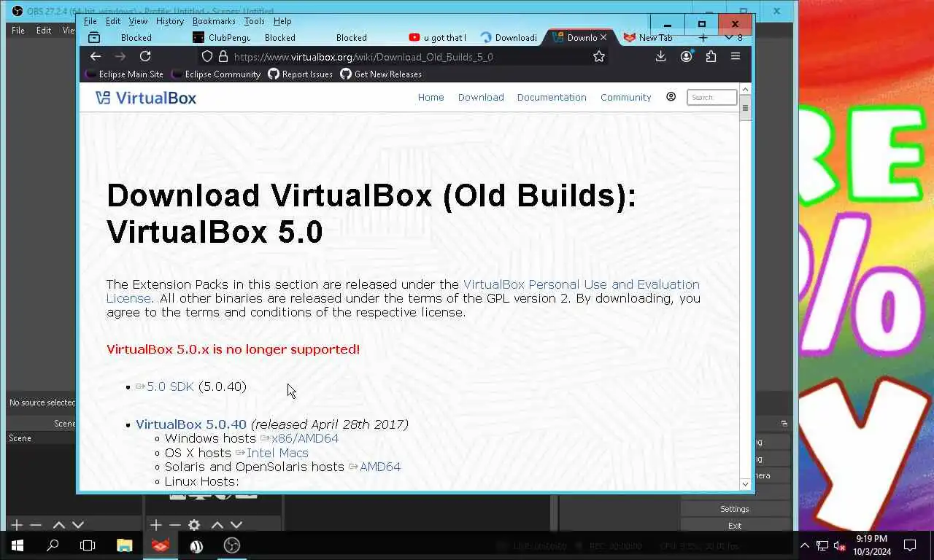Remove source using OBS Sources minus button
Viewport: 934px width, 560px height.
pos(174,525)
